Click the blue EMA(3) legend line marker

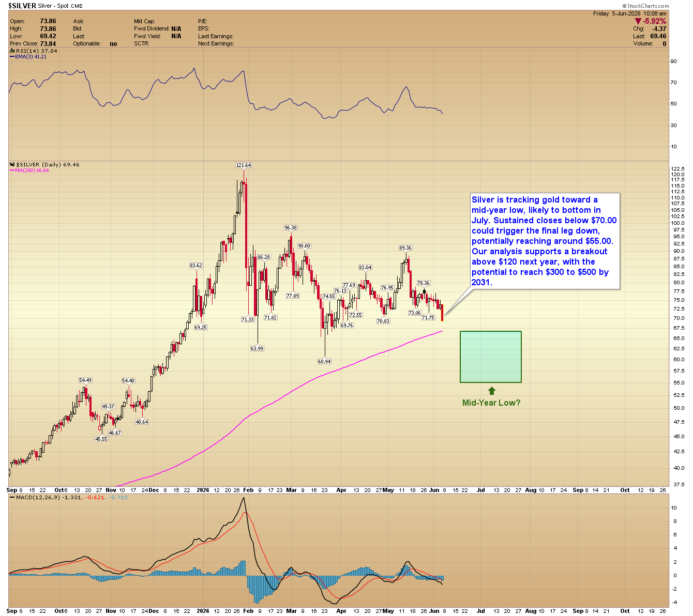[12, 57]
